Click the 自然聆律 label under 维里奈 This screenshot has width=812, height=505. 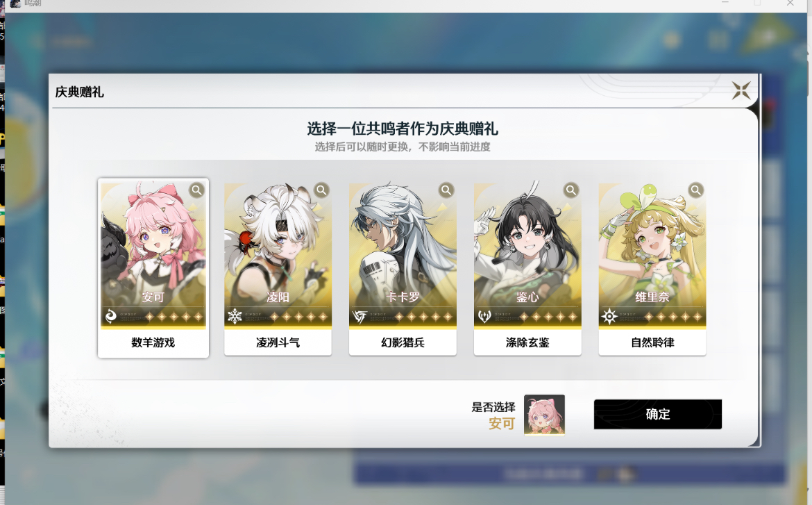(652, 342)
